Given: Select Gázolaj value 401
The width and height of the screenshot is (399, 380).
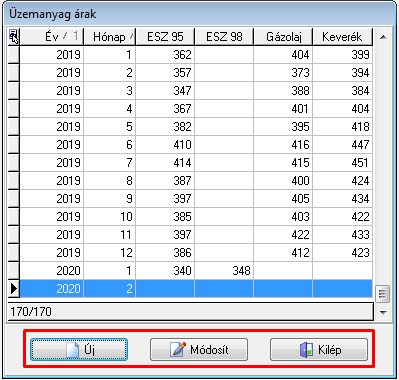Looking at the screenshot, I should coord(283,109).
